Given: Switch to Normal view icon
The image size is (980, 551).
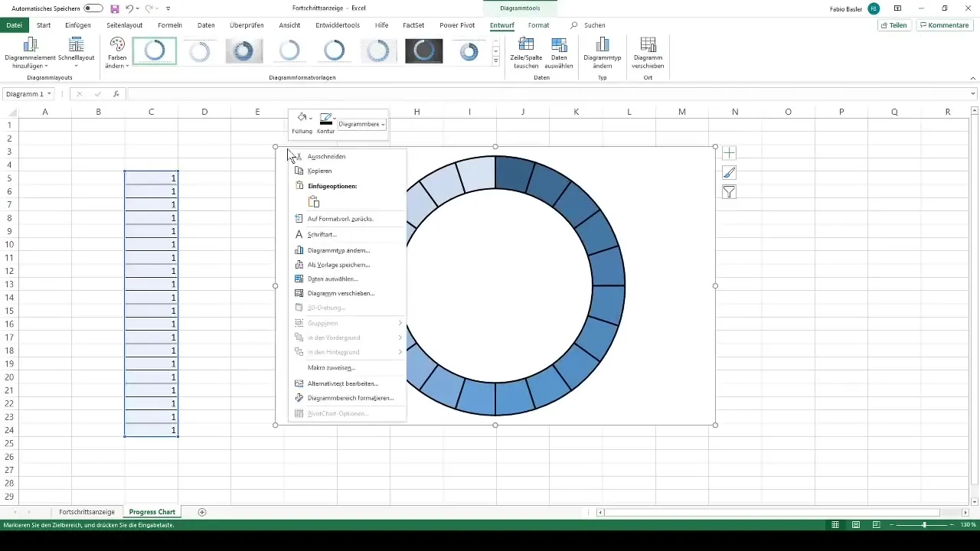Looking at the screenshot, I should click(835, 525).
